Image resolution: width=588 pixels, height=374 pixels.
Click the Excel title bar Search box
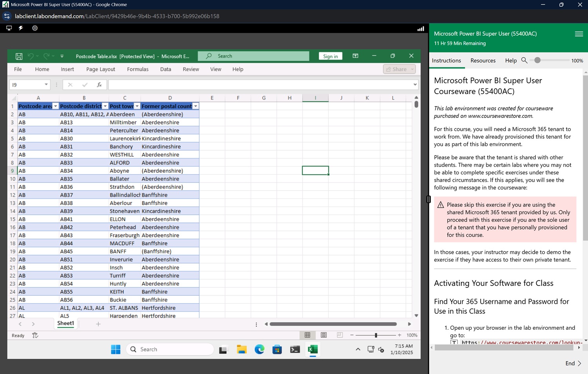coord(253,56)
